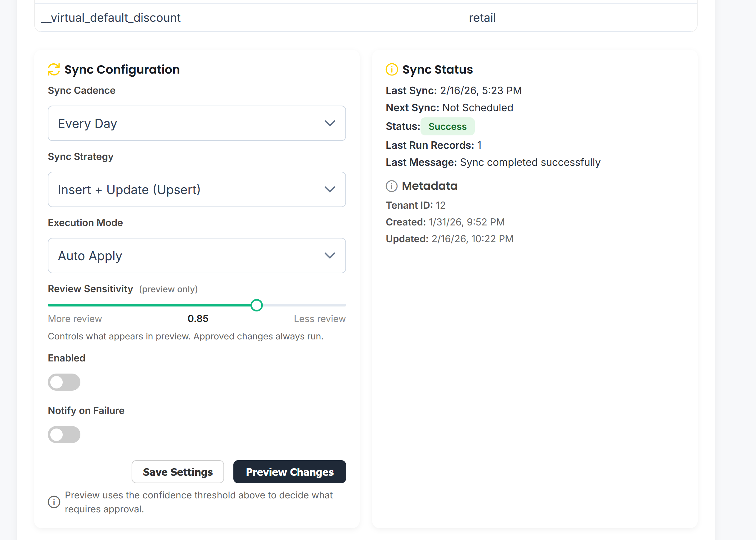
Task: Click the yellow sync refresh icon
Action: click(x=53, y=70)
